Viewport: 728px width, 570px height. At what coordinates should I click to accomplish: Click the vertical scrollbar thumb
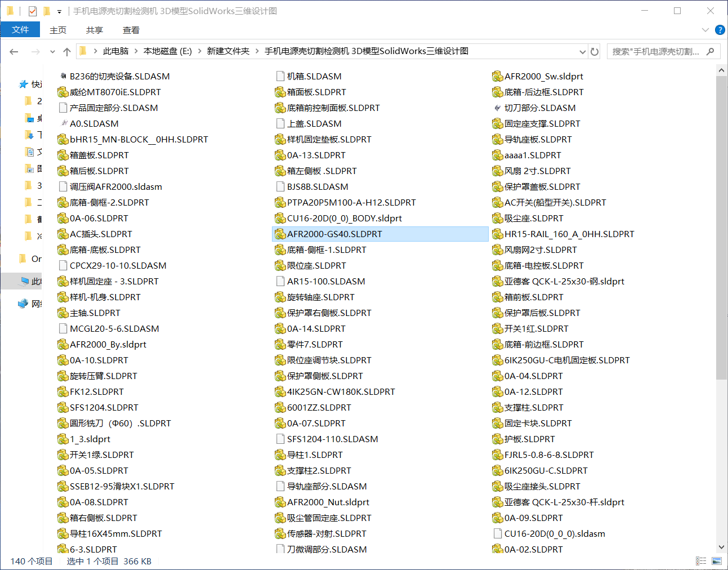point(721,228)
